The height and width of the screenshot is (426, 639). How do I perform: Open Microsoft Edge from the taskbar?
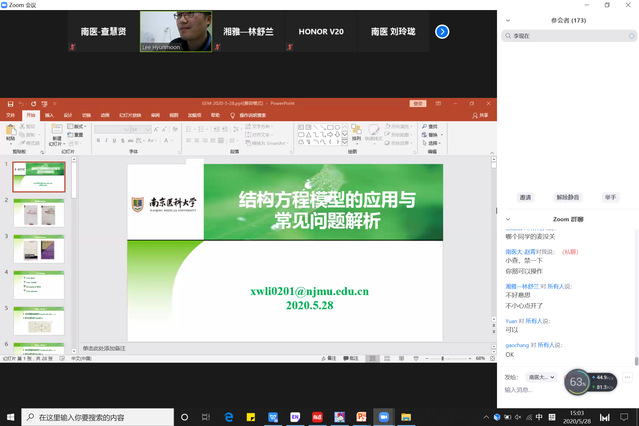(228, 416)
